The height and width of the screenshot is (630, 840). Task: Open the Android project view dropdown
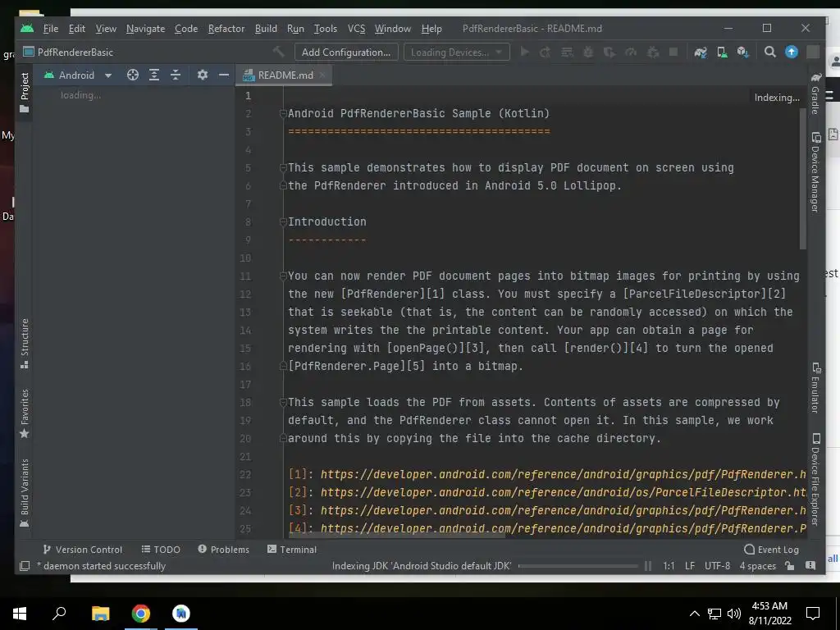78,75
